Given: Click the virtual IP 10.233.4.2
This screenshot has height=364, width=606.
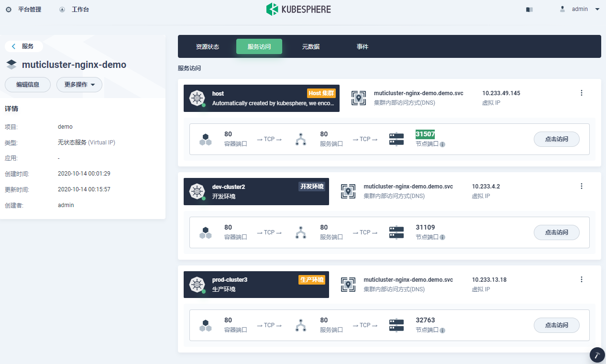Looking at the screenshot, I should click(486, 187).
